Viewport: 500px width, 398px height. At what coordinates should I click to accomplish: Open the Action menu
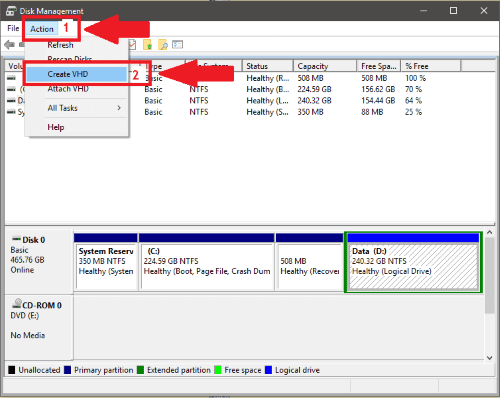coord(42,29)
